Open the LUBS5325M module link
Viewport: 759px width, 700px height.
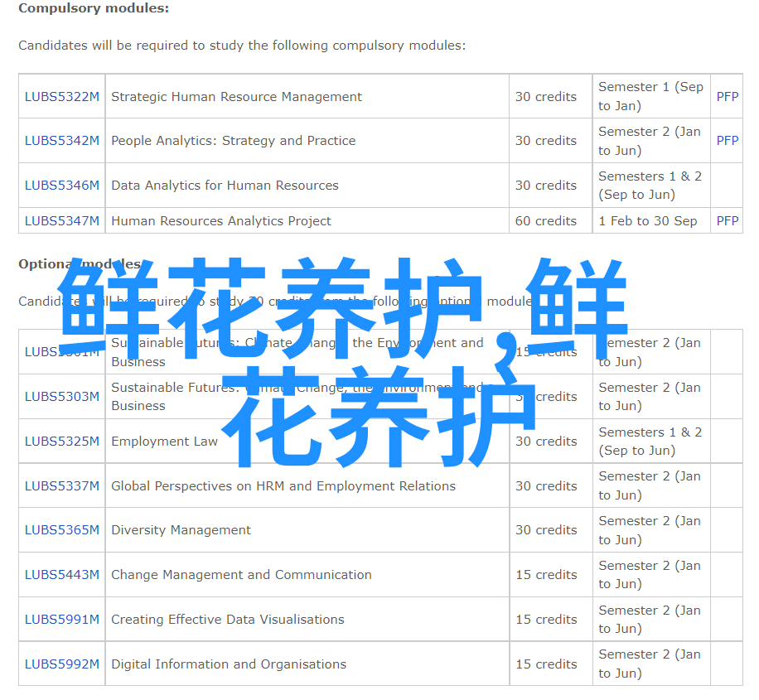[62, 441]
